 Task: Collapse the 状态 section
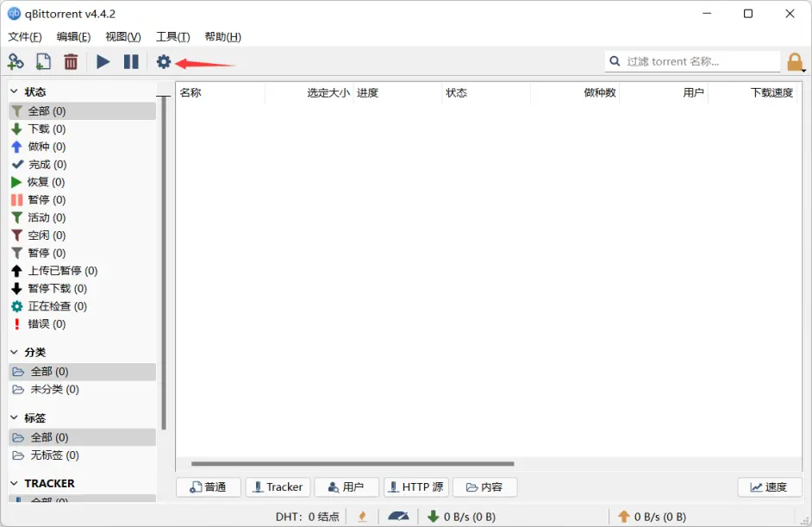[14, 91]
